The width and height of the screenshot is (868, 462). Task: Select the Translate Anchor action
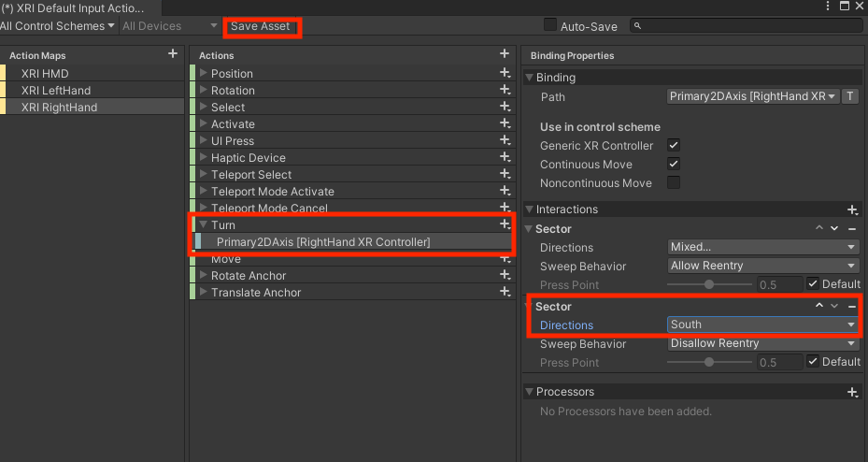(x=256, y=293)
